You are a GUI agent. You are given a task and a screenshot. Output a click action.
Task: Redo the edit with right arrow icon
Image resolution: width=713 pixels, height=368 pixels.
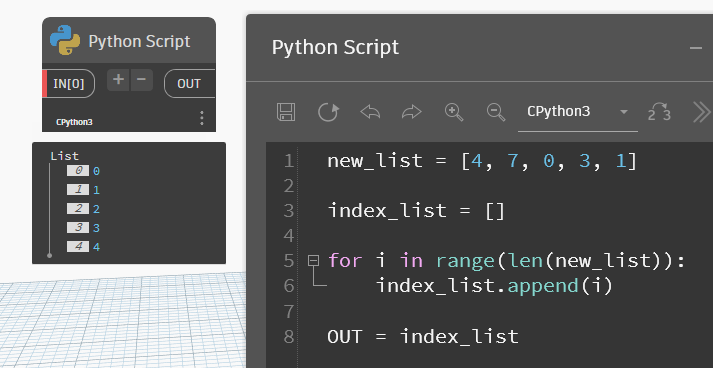click(412, 111)
